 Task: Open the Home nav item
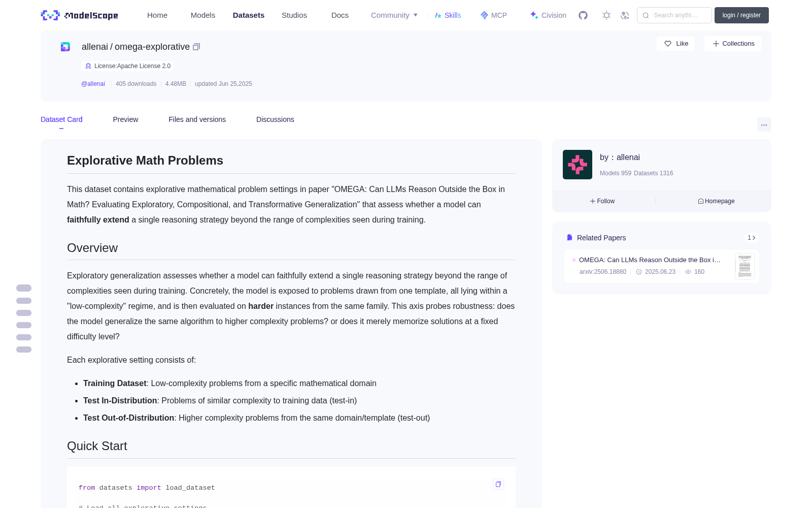[x=157, y=15]
